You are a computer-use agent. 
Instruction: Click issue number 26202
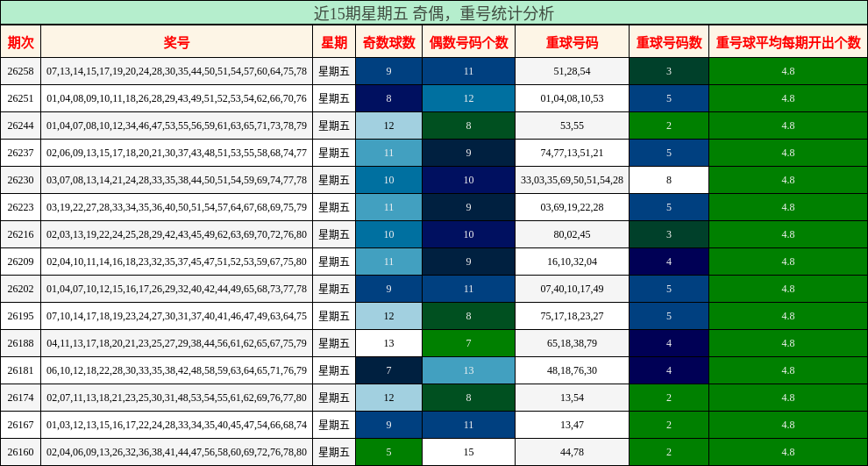click(20, 288)
